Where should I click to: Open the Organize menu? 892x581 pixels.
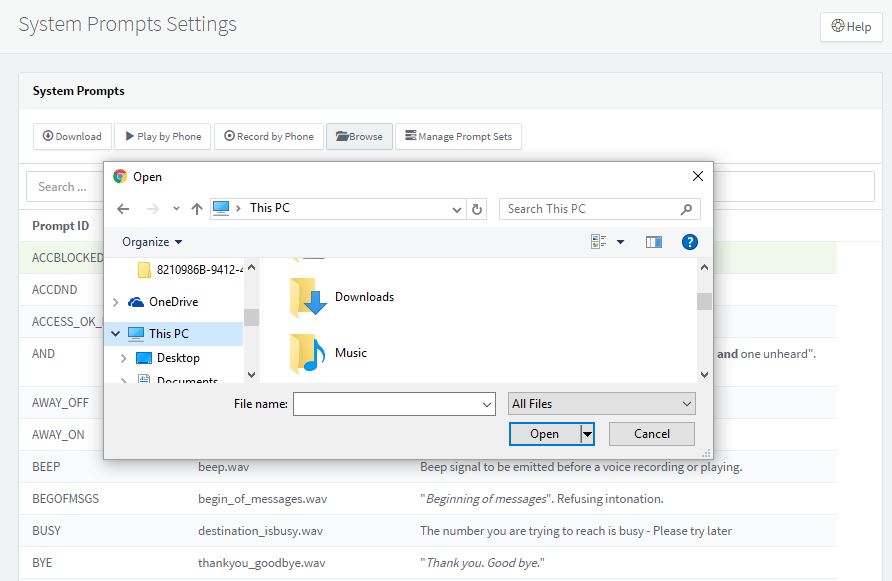coord(152,242)
